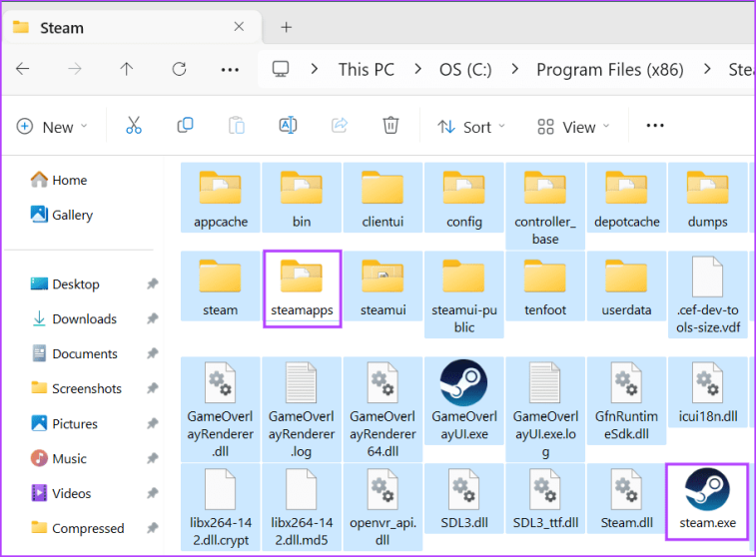Screen dimensions: 756x557
Task: Open the New dropdown menu
Action: pos(52,127)
